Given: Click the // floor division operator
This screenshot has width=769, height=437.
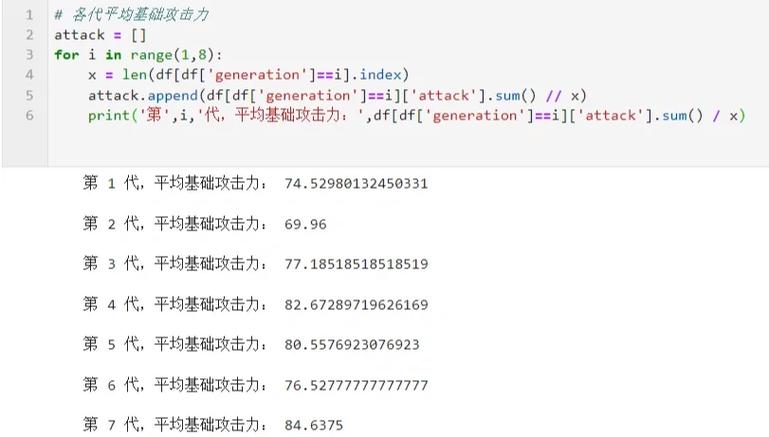Looking at the screenshot, I should [553, 95].
